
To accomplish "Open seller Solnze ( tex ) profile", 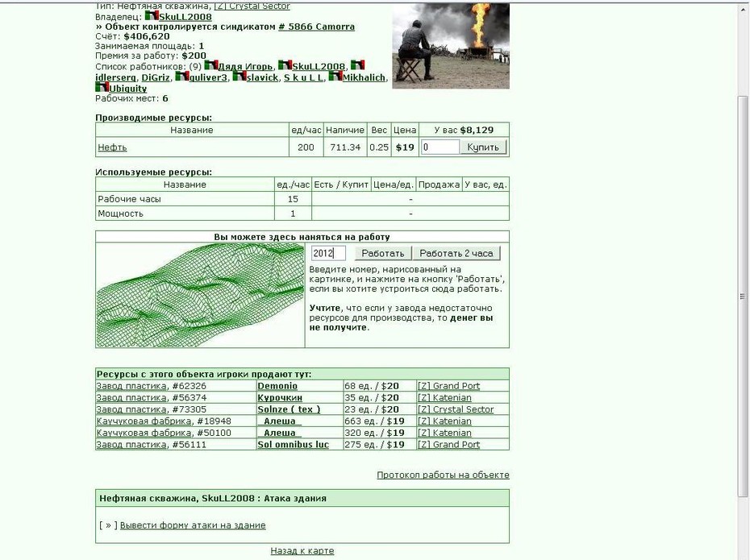I will click(289, 409).
